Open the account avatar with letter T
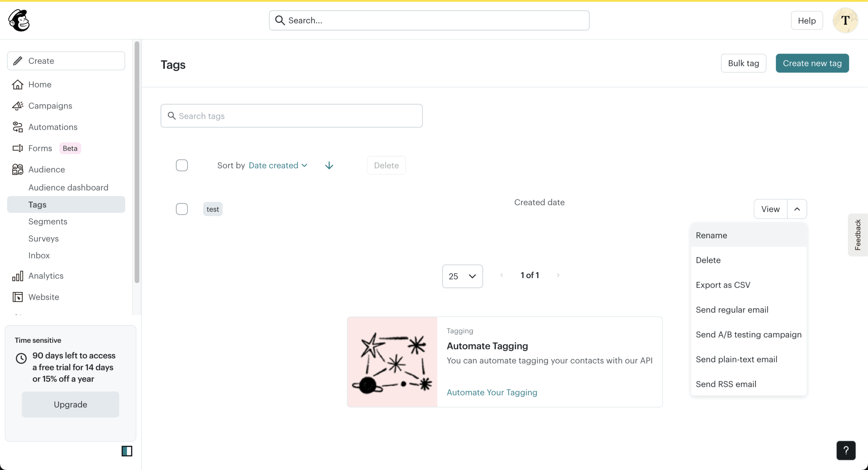868x470 pixels. coord(845,20)
